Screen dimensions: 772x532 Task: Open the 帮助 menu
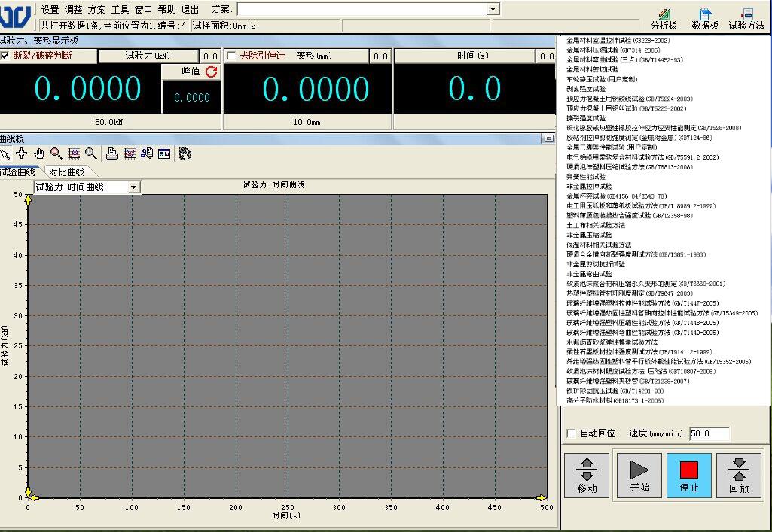pyautogui.click(x=167, y=9)
